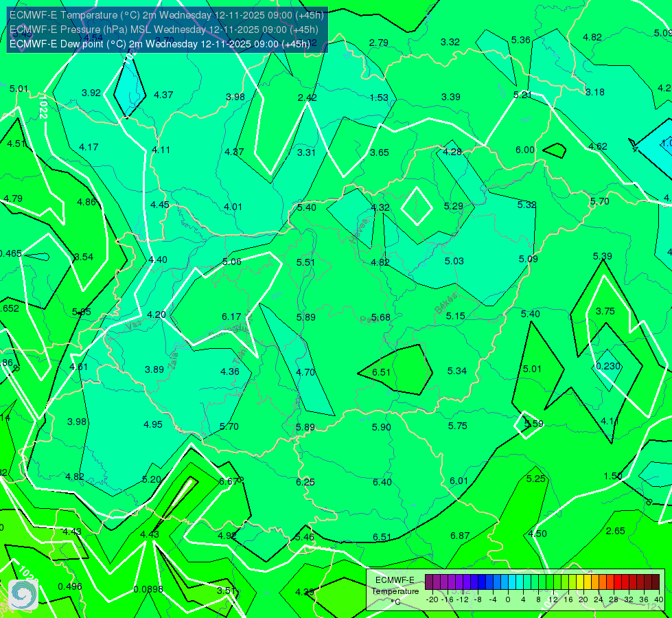
Task: Click the temperature value 5.68
Action: pyautogui.click(x=380, y=317)
